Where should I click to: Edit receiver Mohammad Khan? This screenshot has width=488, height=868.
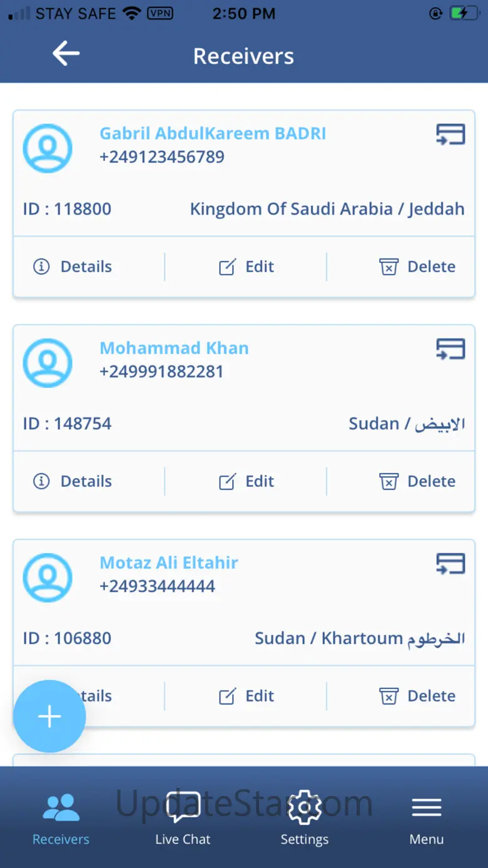(x=247, y=481)
